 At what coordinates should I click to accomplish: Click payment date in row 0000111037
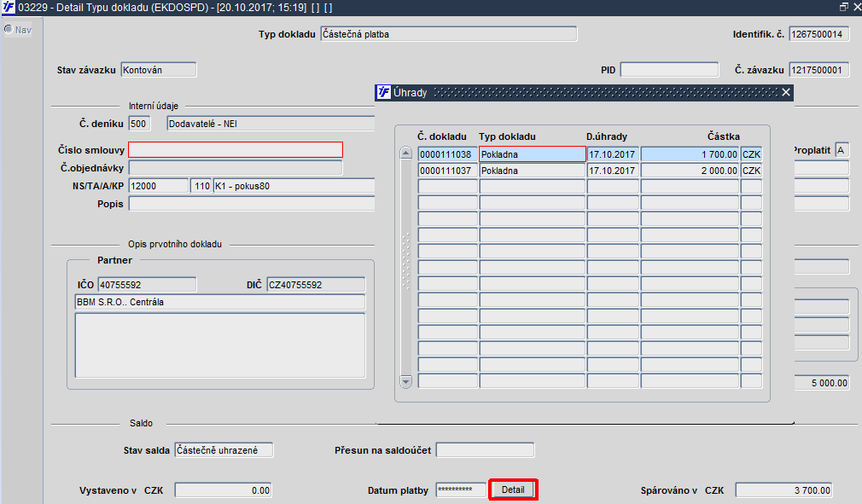tap(613, 171)
